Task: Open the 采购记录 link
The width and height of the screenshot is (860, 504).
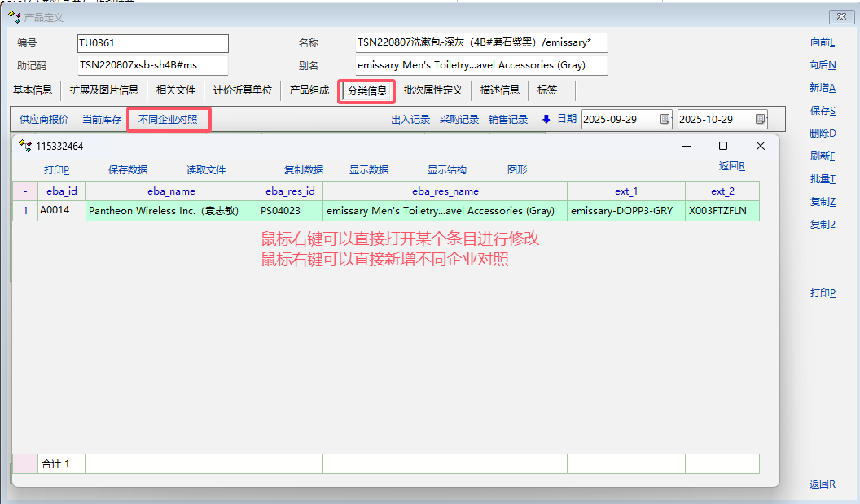Action: [459, 120]
